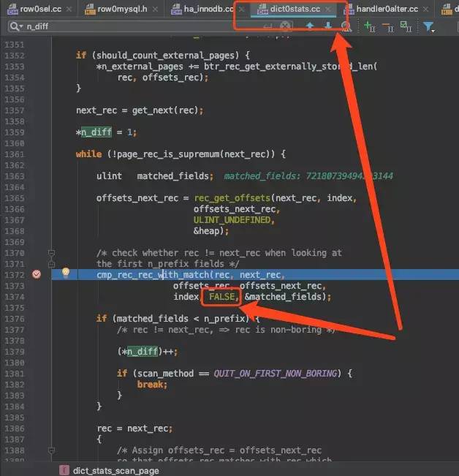
Task: Click highlighted n_diff on line 1379
Action: pos(143,352)
